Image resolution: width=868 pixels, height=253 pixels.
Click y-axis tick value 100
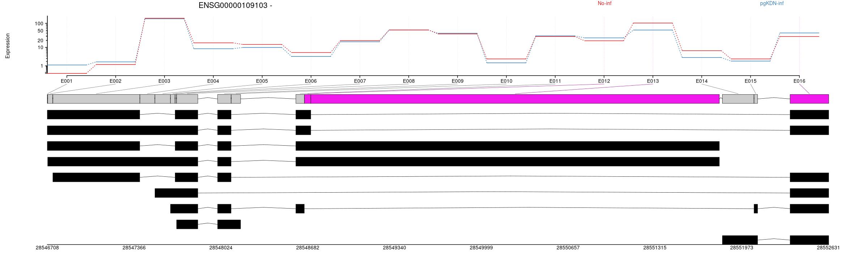coord(39,23)
